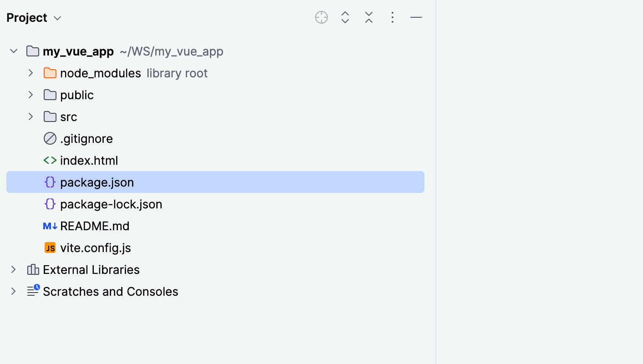Viewport: 643px width, 364px height.
Task: Expand the src folder
Action: 31,116
